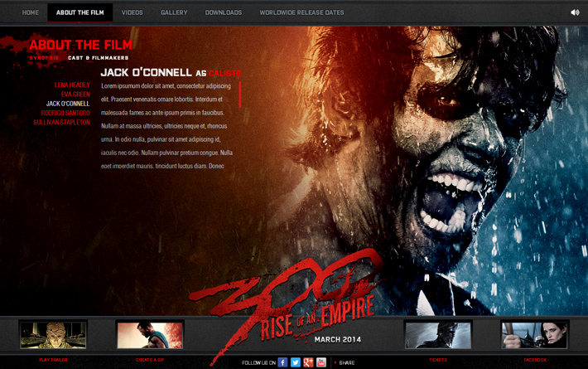Open the Facebook follow icon
The height and width of the screenshot is (369, 588).
click(282, 362)
